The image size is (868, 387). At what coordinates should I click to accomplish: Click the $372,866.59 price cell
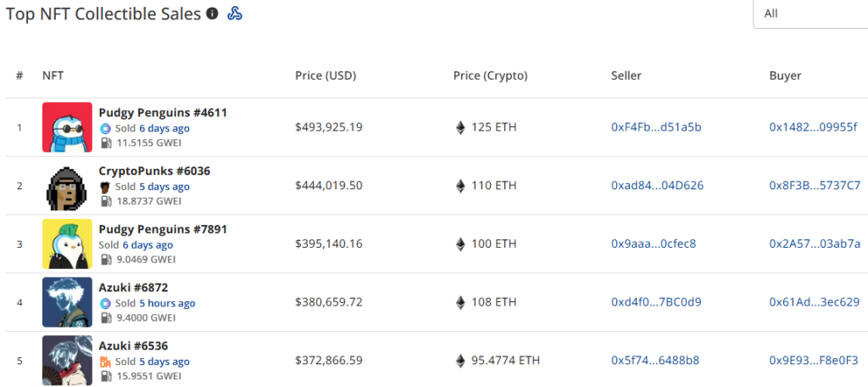point(329,361)
